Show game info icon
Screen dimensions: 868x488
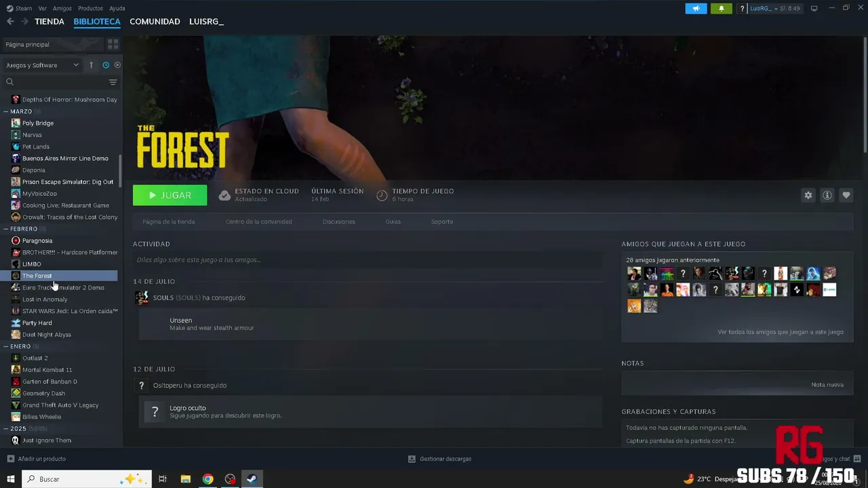(x=827, y=195)
